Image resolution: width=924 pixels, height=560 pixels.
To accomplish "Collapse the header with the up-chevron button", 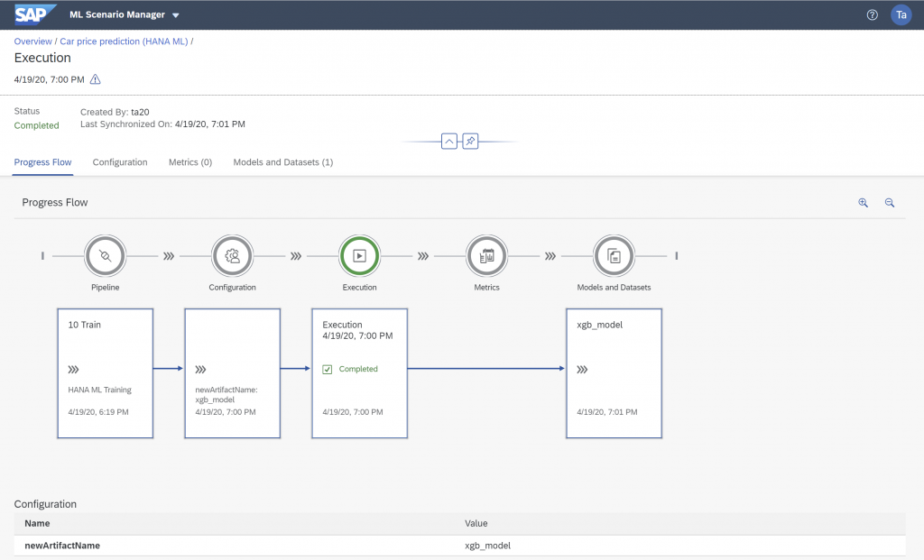I will pyautogui.click(x=449, y=142).
